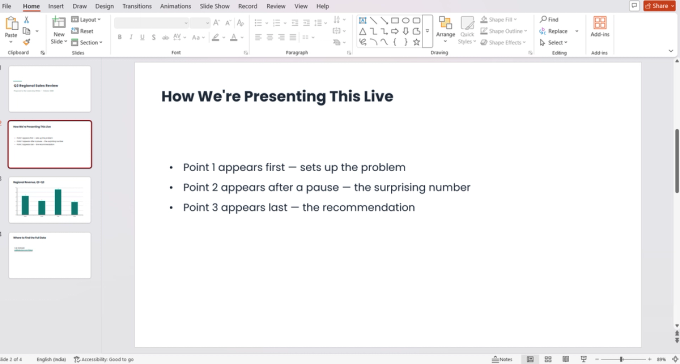The width and height of the screenshot is (680, 364).
Task: Toggle Justify alignment
Action: (293, 37)
